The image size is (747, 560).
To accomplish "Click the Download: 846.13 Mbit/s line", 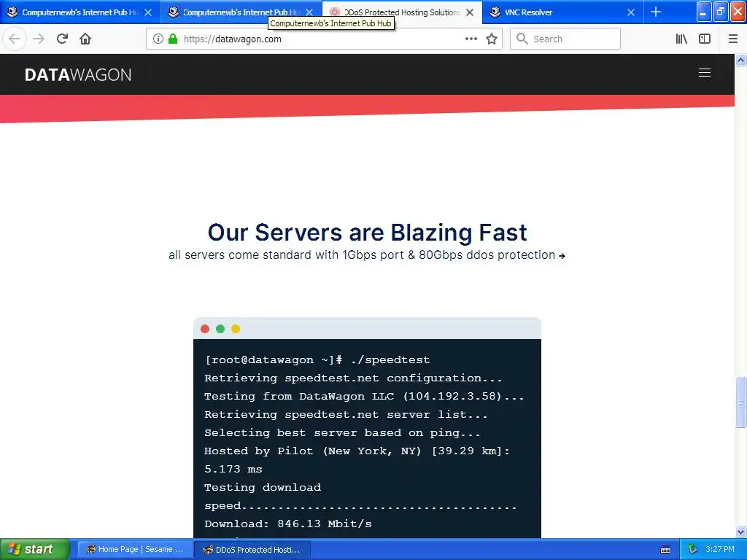I will coord(287,524).
